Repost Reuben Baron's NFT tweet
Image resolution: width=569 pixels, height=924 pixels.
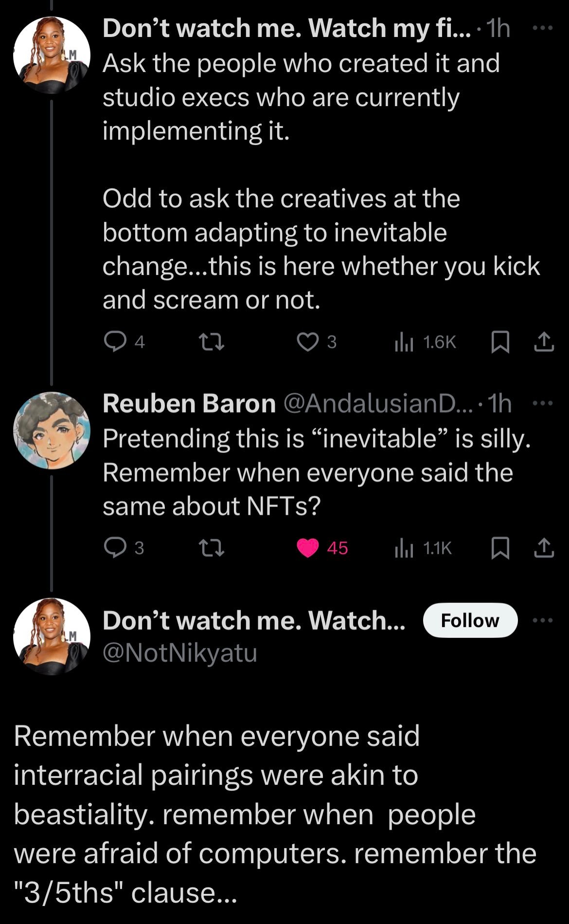coord(213,548)
